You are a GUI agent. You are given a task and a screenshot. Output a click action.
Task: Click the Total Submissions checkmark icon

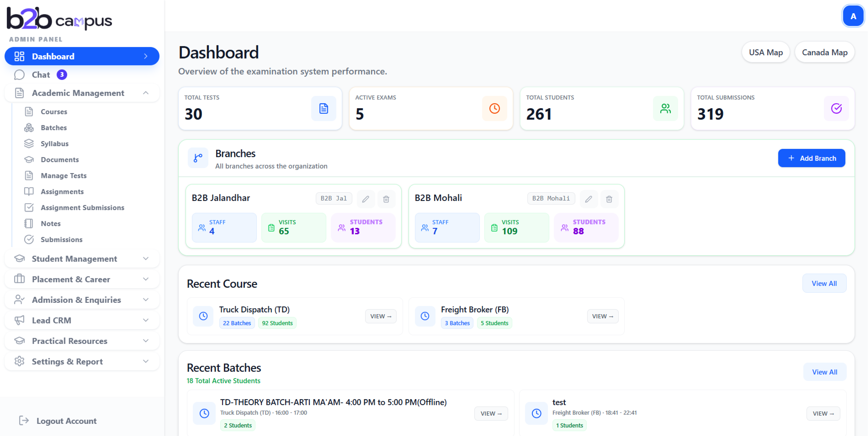836,108
